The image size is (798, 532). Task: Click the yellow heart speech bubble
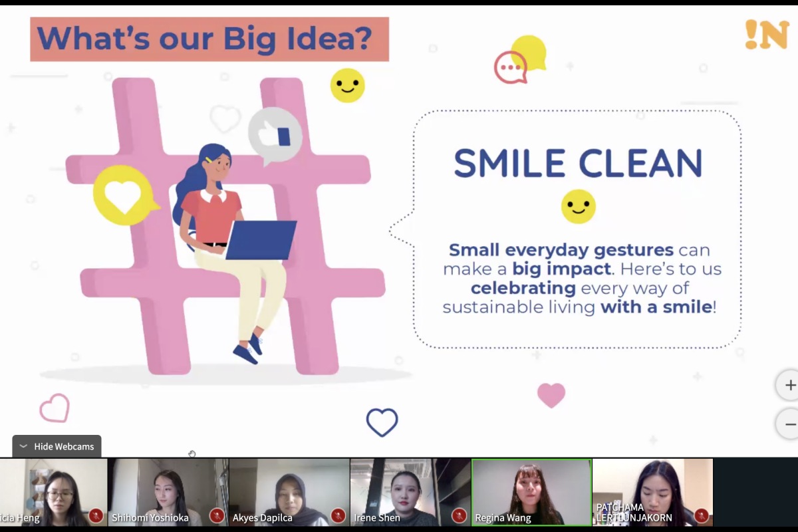pos(124,195)
